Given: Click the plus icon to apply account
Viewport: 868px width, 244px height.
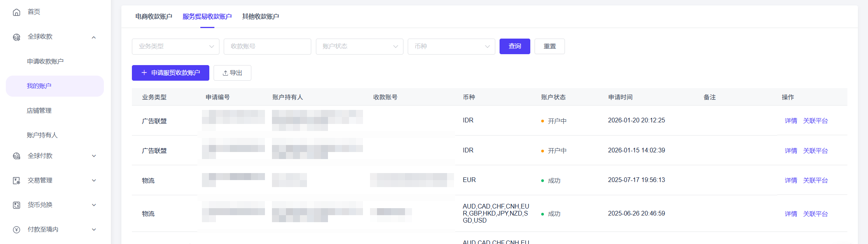Looking at the screenshot, I should coord(144,73).
